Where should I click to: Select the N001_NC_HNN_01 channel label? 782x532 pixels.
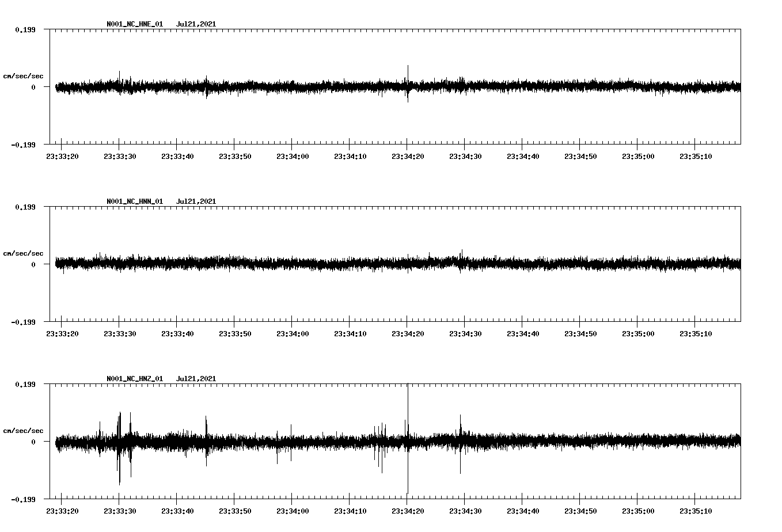(x=134, y=202)
